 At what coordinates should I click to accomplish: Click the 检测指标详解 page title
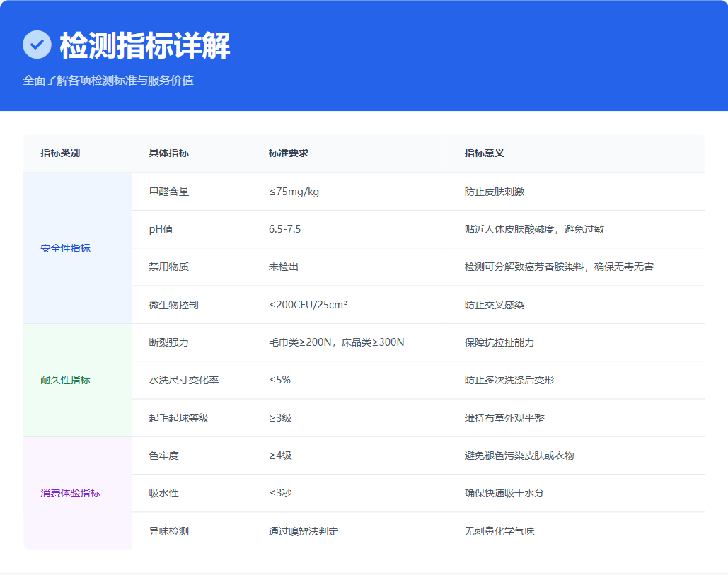[x=145, y=46]
